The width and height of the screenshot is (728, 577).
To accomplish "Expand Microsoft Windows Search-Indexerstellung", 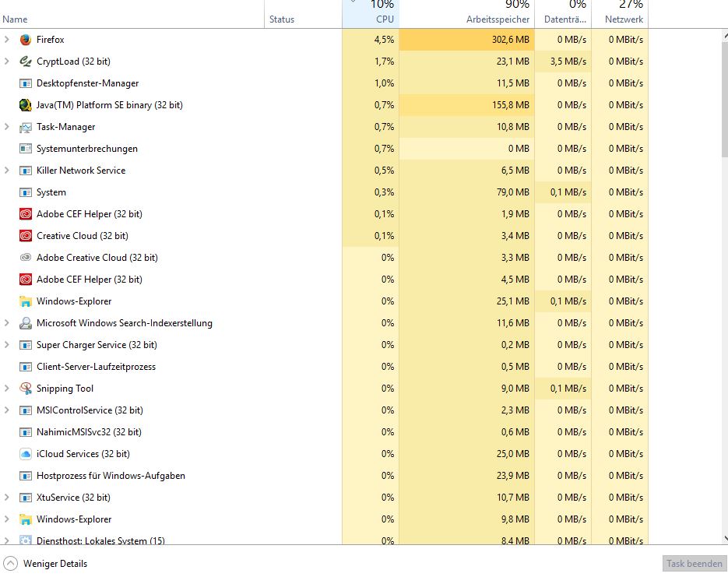I will point(6,324).
